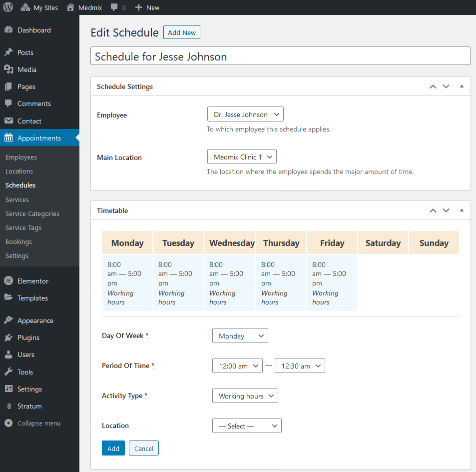Click the schedule title input field
The width and height of the screenshot is (476, 472).
[281, 56]
